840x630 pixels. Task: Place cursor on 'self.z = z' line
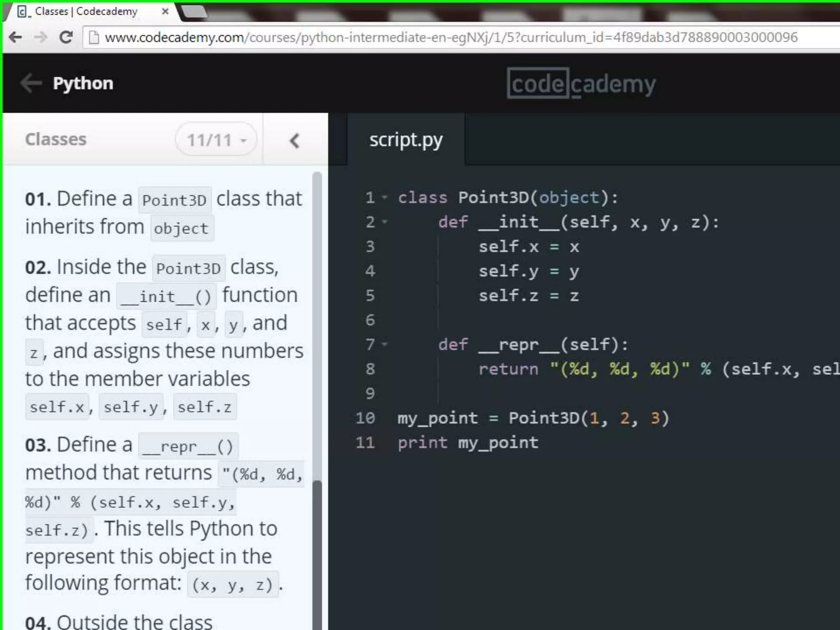[x=529, y=295]
